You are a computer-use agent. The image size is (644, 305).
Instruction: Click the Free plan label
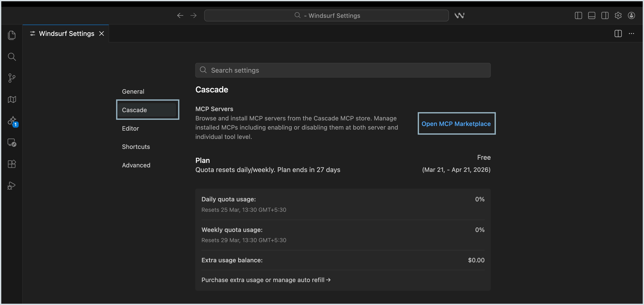484,157
